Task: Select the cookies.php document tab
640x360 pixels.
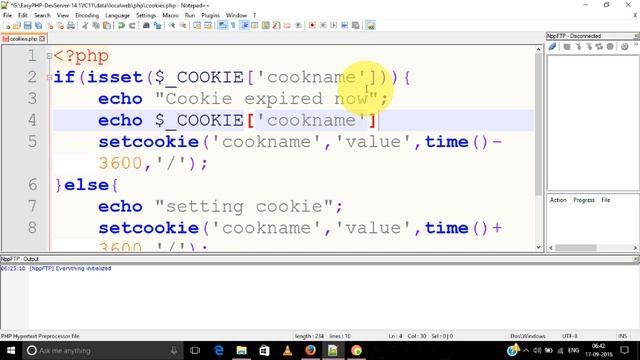Action: [x=24, y=39]
